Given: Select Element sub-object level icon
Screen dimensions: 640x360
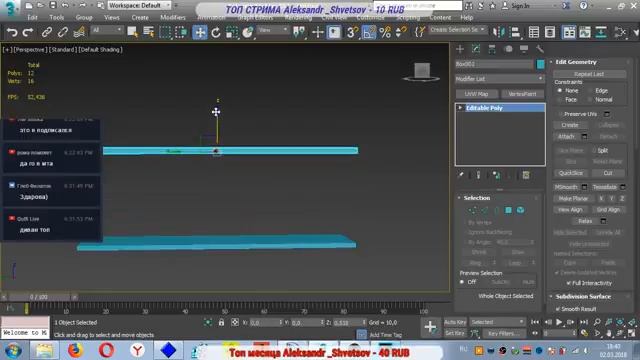Looking at the screenshot, I should pos(520,210).
